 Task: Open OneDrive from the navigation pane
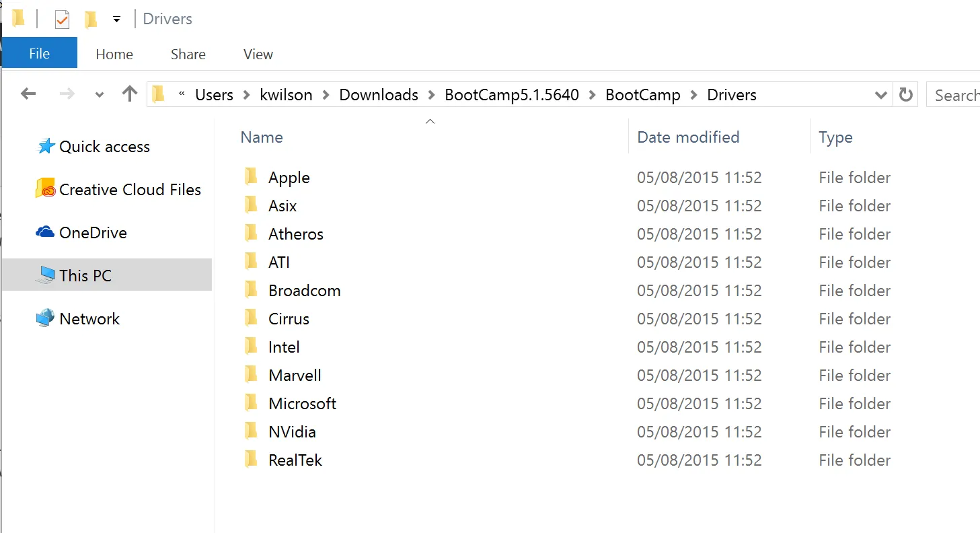click(x=93, y=233)
